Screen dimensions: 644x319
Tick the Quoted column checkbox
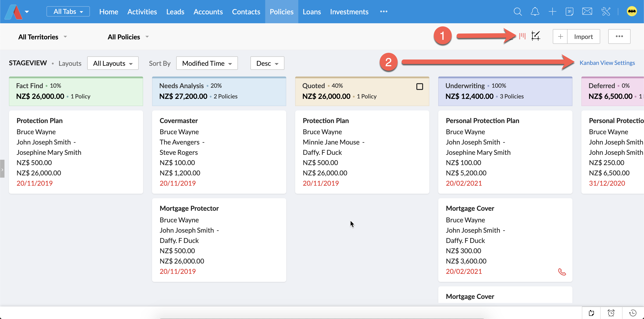point(419,87)
